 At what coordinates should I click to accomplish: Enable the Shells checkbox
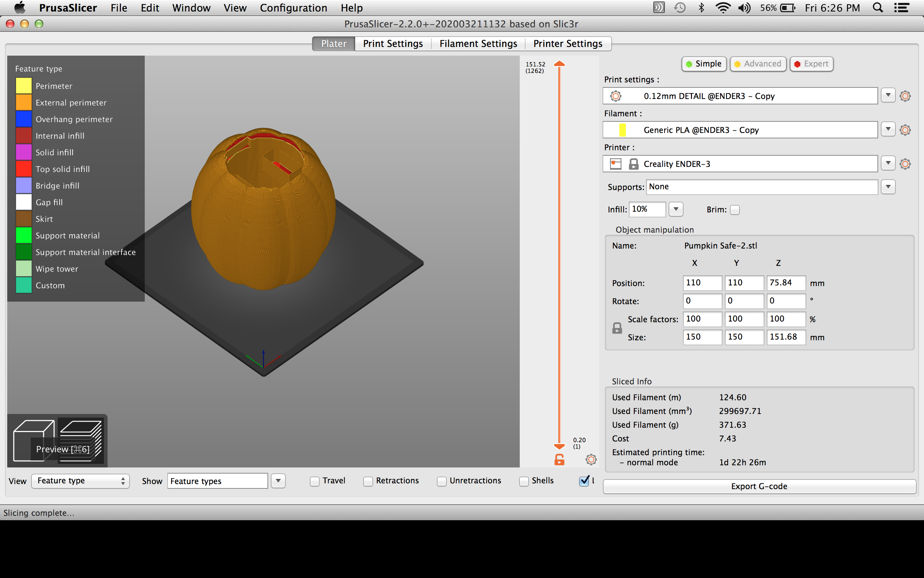[524, 481]
